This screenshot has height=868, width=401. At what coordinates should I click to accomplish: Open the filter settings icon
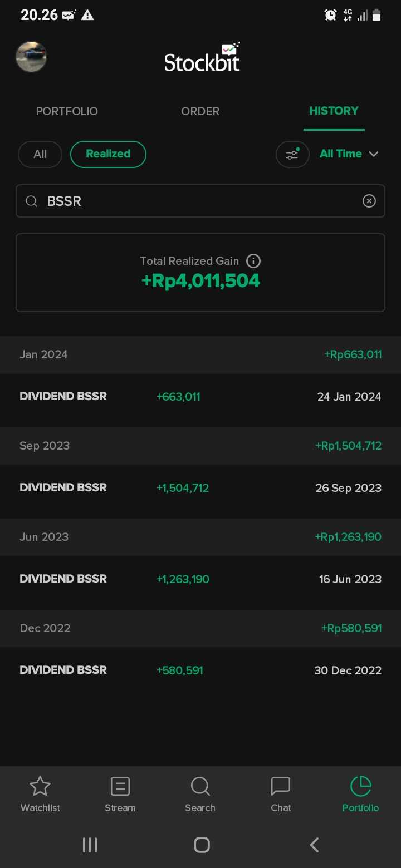click(292, 154)
